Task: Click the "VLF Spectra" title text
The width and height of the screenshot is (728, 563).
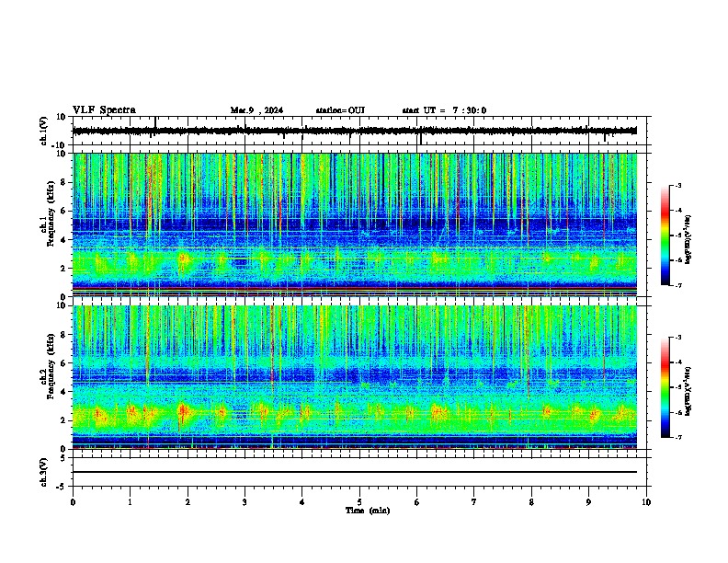Action: tap(104, 110)
